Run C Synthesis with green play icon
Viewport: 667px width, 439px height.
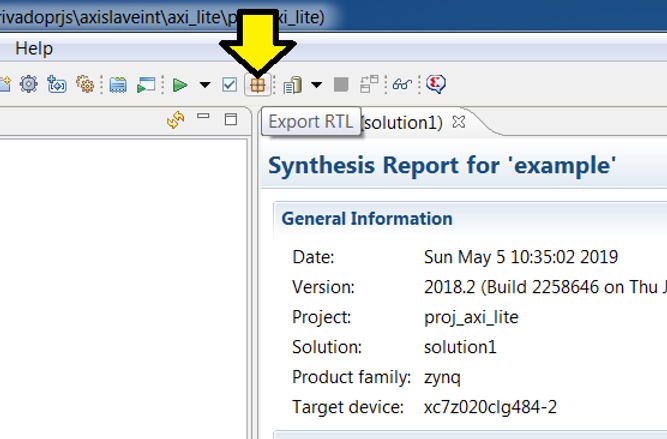click(180, 85)
